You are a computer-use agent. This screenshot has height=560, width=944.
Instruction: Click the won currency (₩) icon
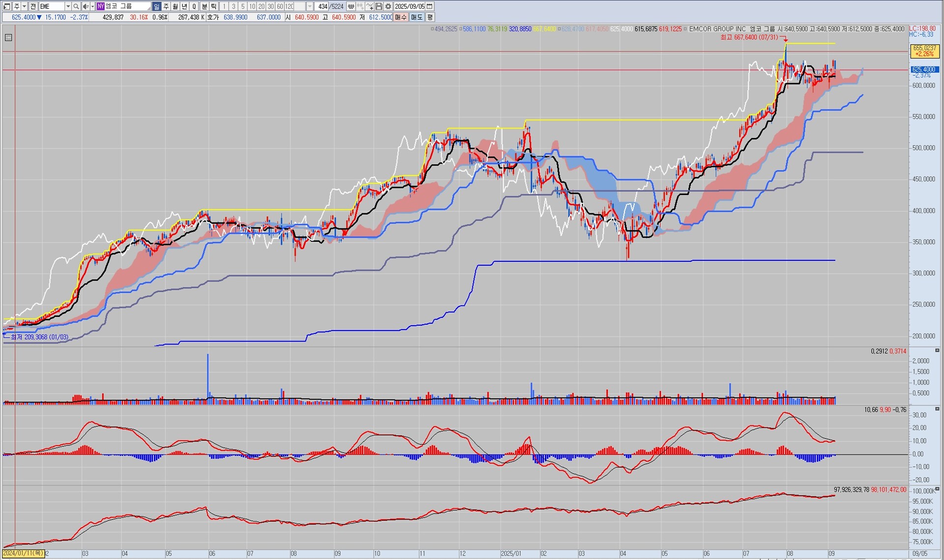tap(351, 6)
